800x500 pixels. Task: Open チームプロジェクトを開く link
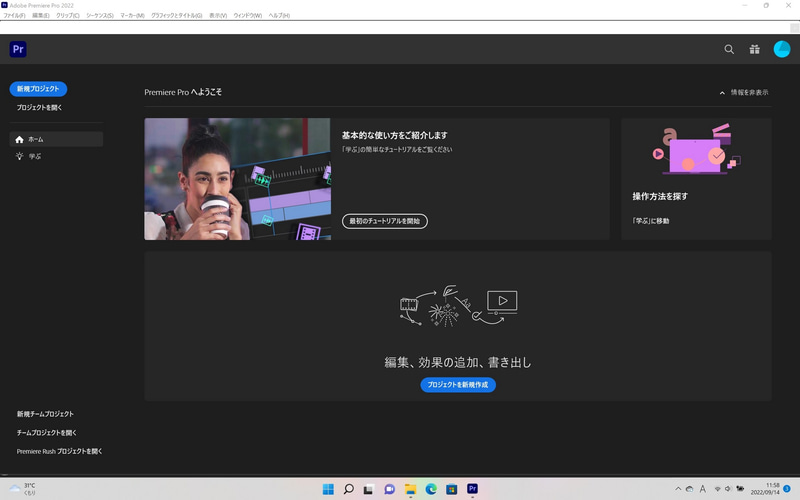click(46, 433)
